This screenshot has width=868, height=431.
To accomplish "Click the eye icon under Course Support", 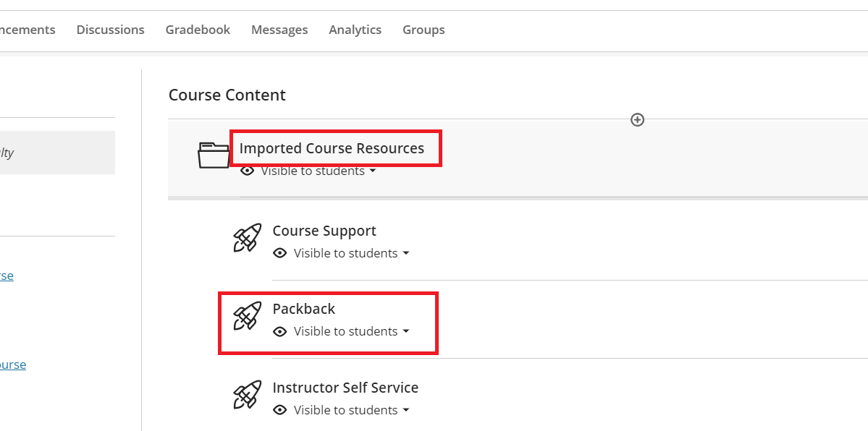I will (280, 253).
